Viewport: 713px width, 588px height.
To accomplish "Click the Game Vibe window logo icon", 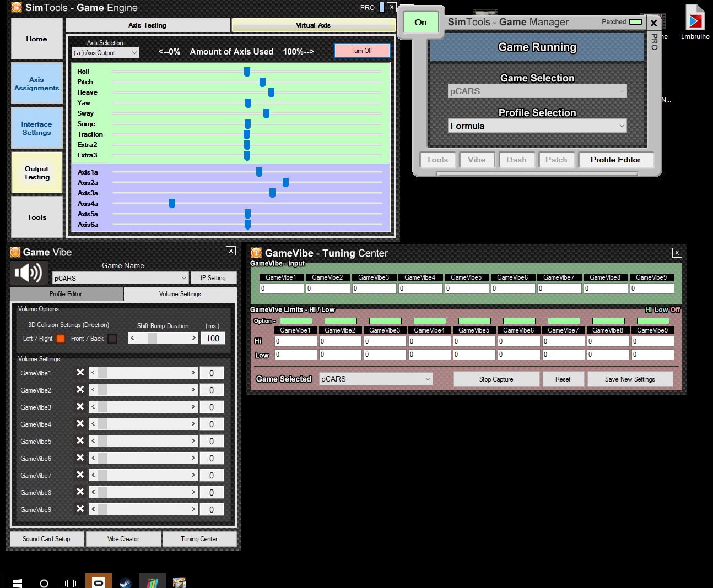I will coord(15,252).
